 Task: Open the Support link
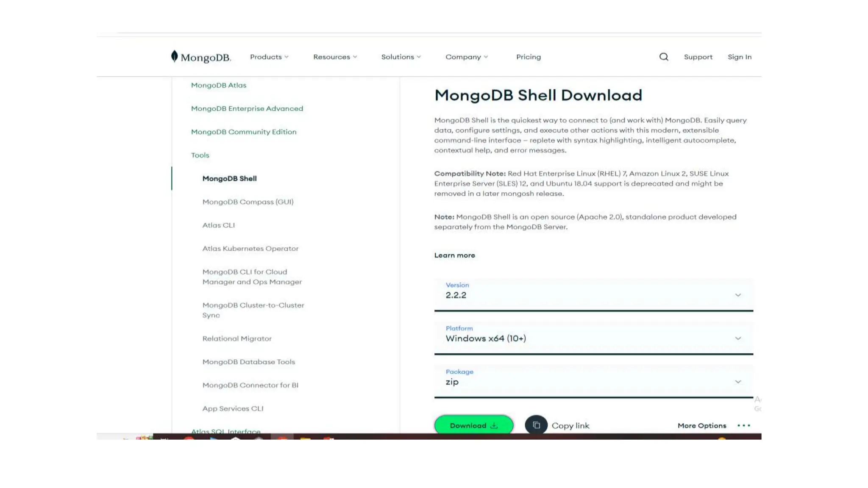698,57
